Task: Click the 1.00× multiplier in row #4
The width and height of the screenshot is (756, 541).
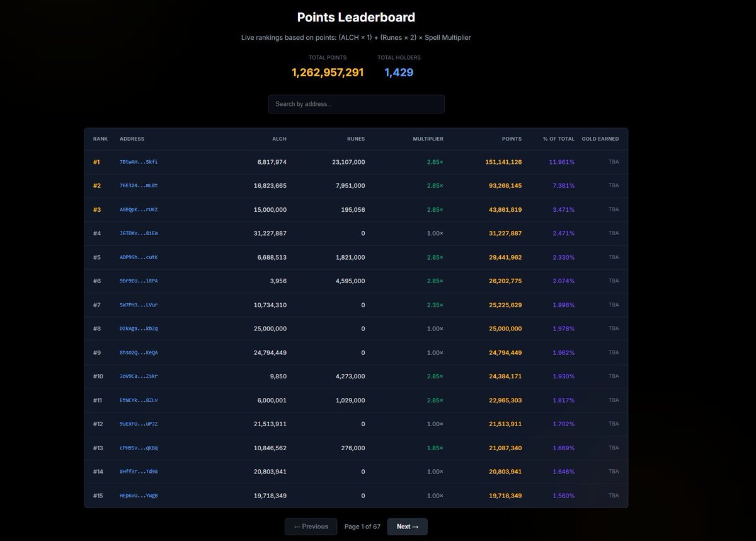Action: point(435,233)
